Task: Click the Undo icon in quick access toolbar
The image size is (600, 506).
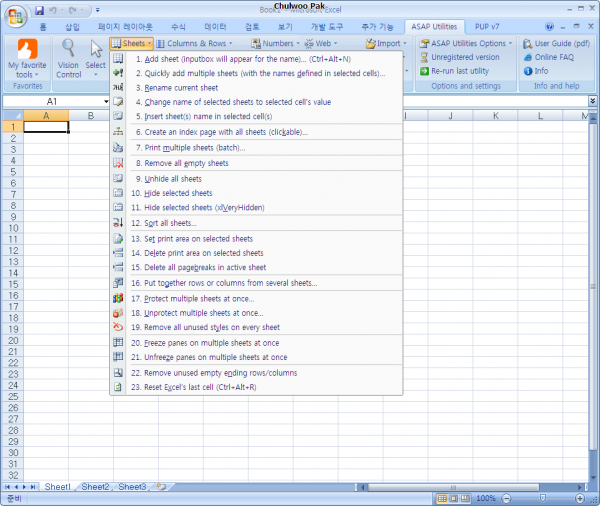Action: click(x=53, y=10)
